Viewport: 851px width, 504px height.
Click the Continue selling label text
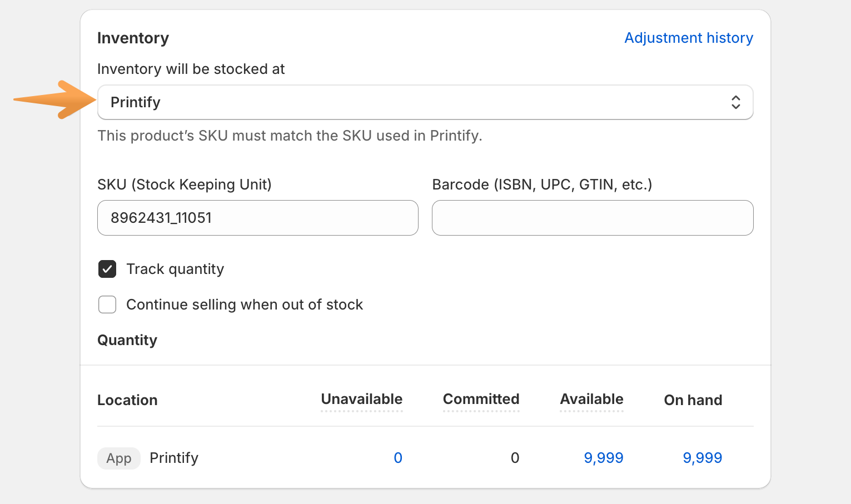click(244, 305)
